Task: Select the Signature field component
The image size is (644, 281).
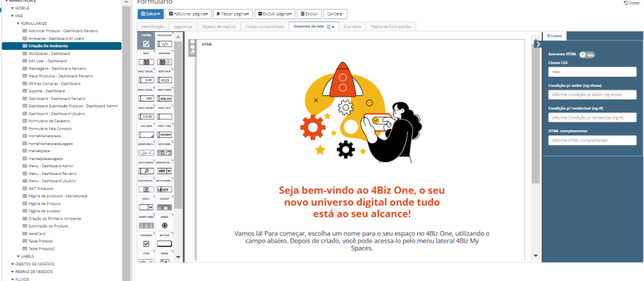Action: coord(146,149)
